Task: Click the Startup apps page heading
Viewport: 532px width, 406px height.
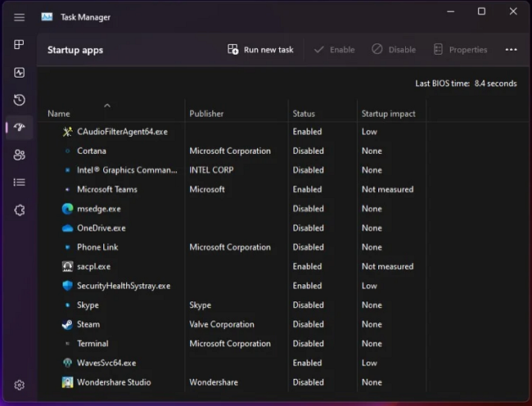Action: (x=75, y=50)
